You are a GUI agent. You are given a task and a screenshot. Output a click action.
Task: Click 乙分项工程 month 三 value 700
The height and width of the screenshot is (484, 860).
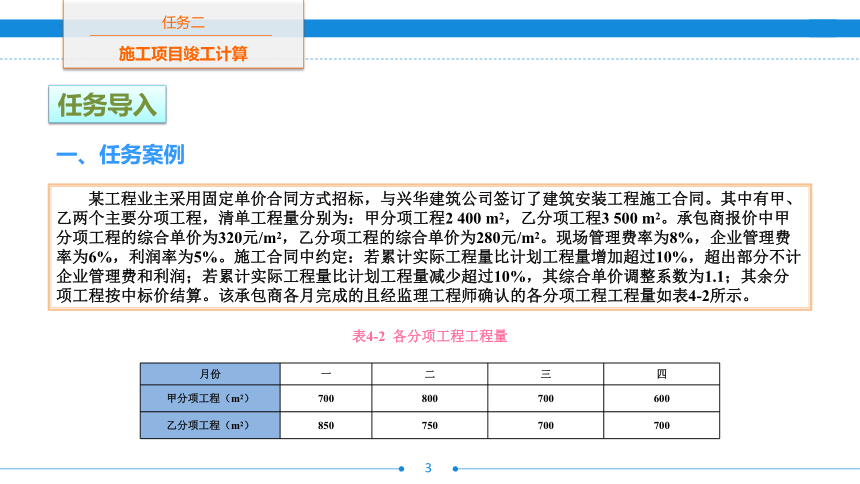546,425
